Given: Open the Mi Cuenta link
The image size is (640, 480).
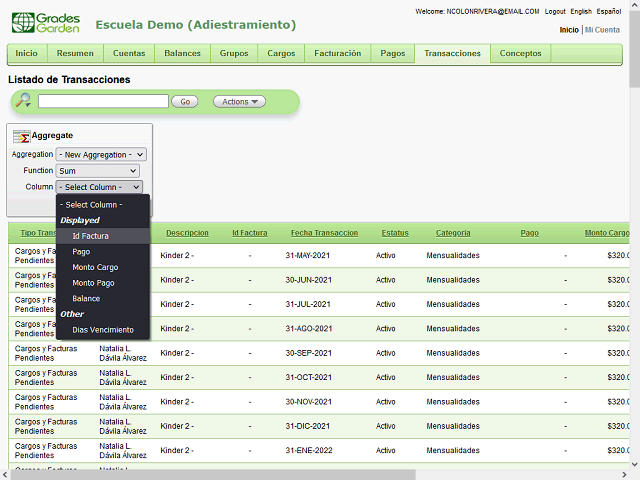Looking at the screenshot, I should pos(602,30).
